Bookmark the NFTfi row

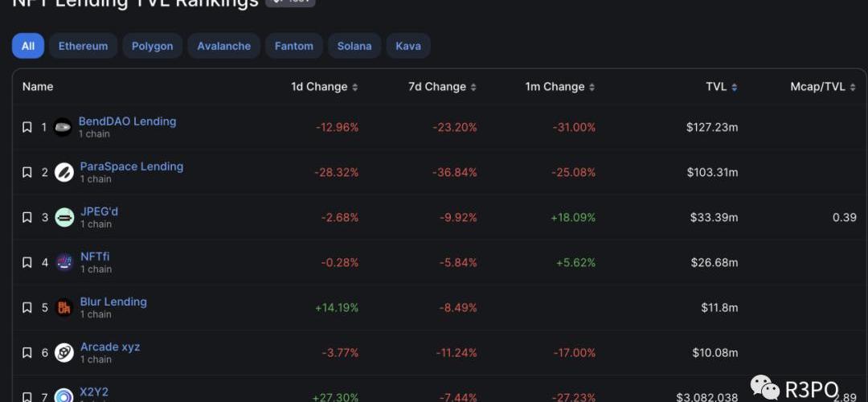tap(27, 262)
